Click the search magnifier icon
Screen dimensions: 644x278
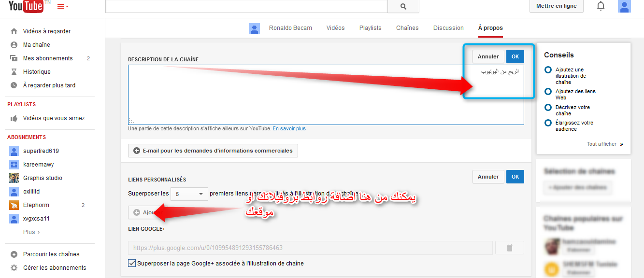403,6
